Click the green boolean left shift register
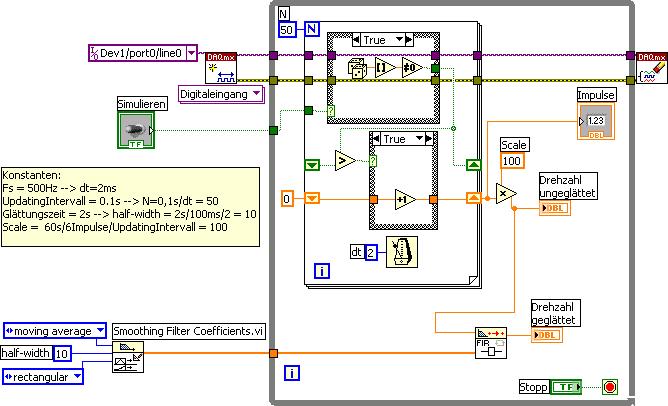 312,165
